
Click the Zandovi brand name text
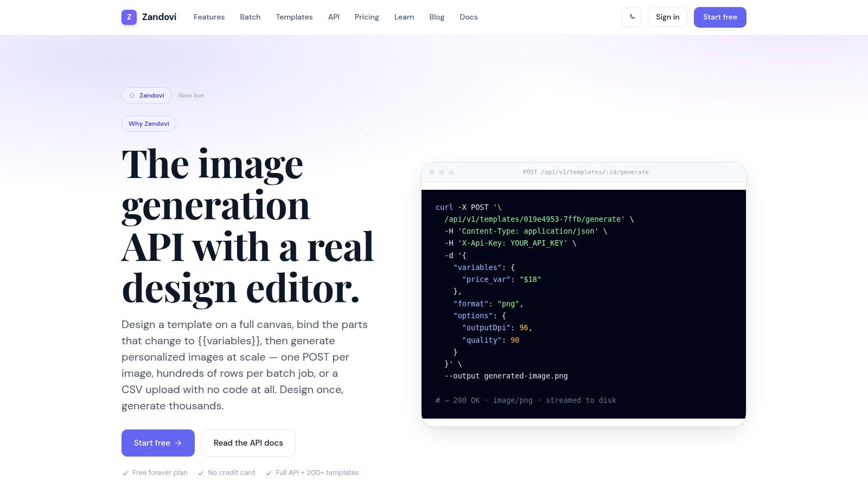159,17
